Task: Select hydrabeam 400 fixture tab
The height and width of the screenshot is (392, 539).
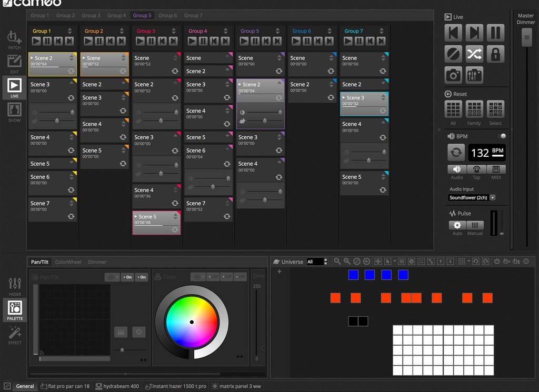Action: [117, 386]
